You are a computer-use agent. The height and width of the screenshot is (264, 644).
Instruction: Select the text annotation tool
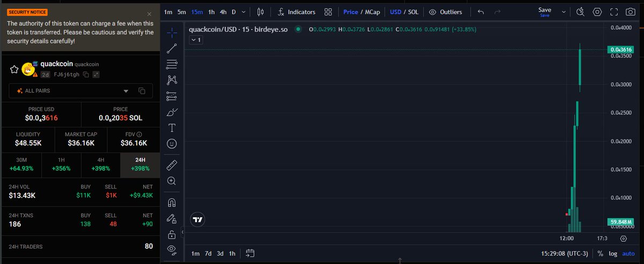pyautogui.click(x=172, y=128)
